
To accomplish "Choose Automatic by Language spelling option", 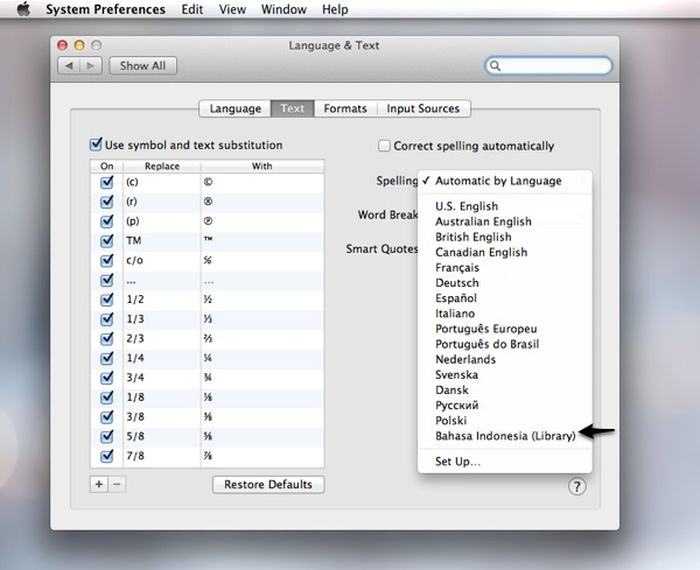I will point(505,181).
